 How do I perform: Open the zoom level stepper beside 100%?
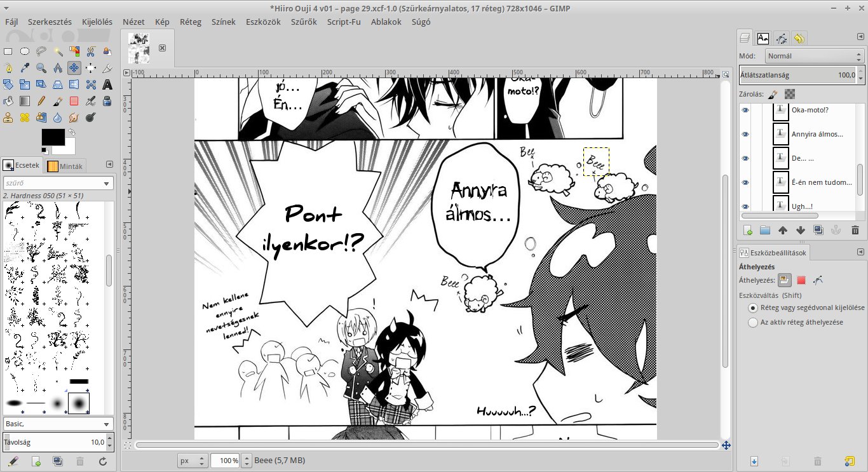pyautogui.click(x=245, y=461)
